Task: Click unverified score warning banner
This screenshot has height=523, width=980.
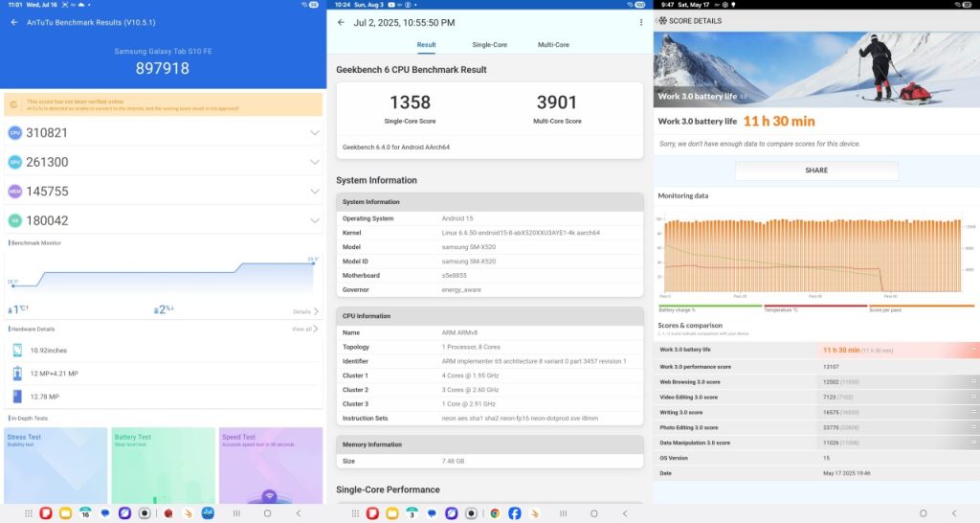Action: pos(163,104)
